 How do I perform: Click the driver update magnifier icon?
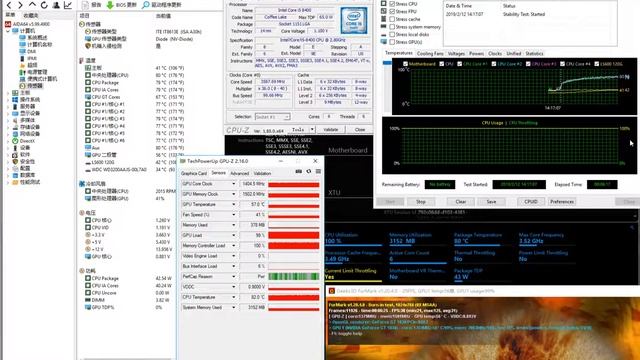tap(145, 5)
